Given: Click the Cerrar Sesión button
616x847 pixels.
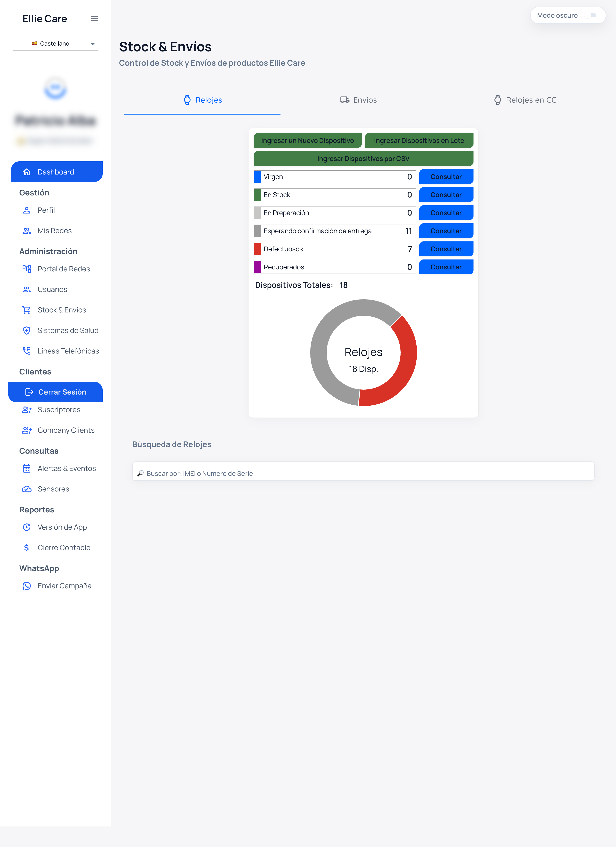Looking at the screenshot, I should coord(55,392).
